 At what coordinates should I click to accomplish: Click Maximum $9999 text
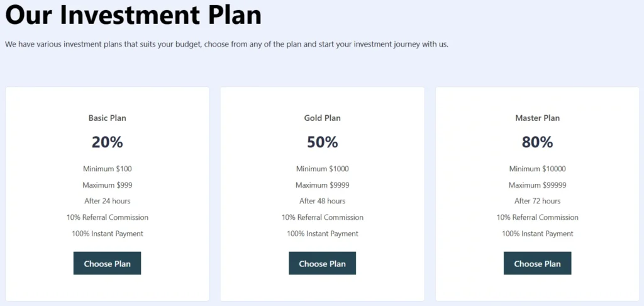322,185
